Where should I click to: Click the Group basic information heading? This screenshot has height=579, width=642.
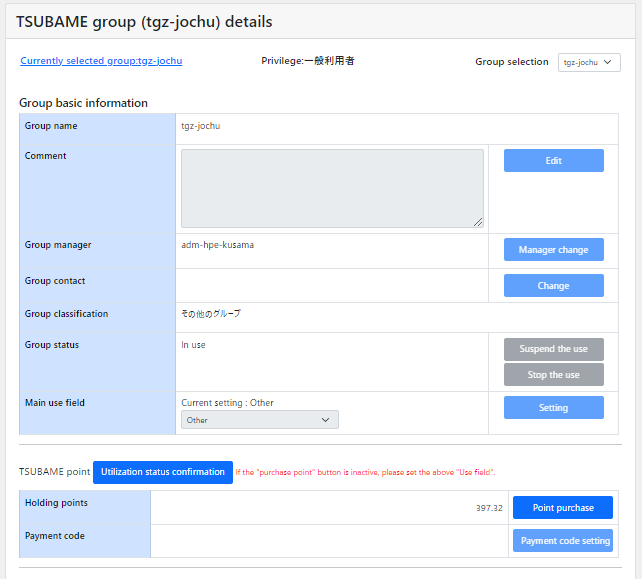click(x=84, y=103)
